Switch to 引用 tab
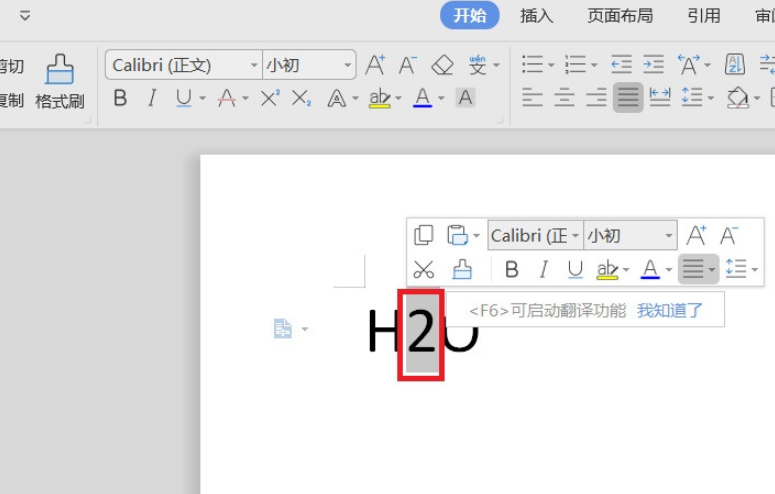This screenshot has height=494, width=775. pyautogui.click(x=704, y=16)
